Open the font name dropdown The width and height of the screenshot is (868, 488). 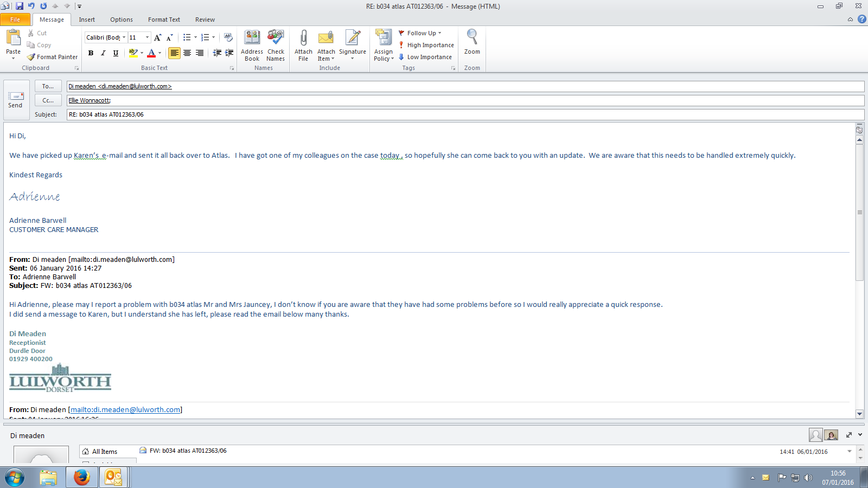[x=124, y=37]
